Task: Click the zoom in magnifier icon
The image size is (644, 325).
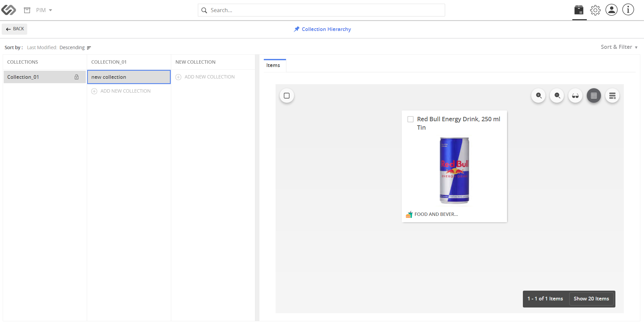Action: 538,96
